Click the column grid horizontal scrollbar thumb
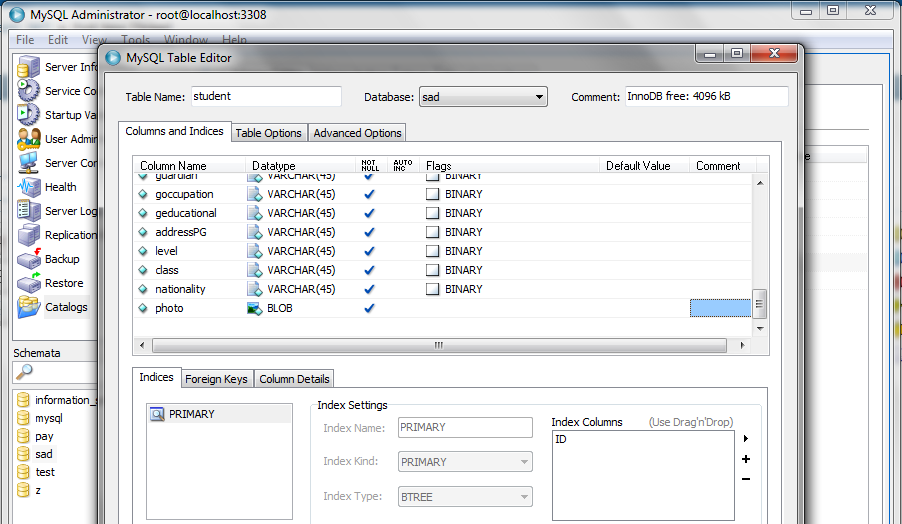902x524 pixels. [x=439, y=345]
